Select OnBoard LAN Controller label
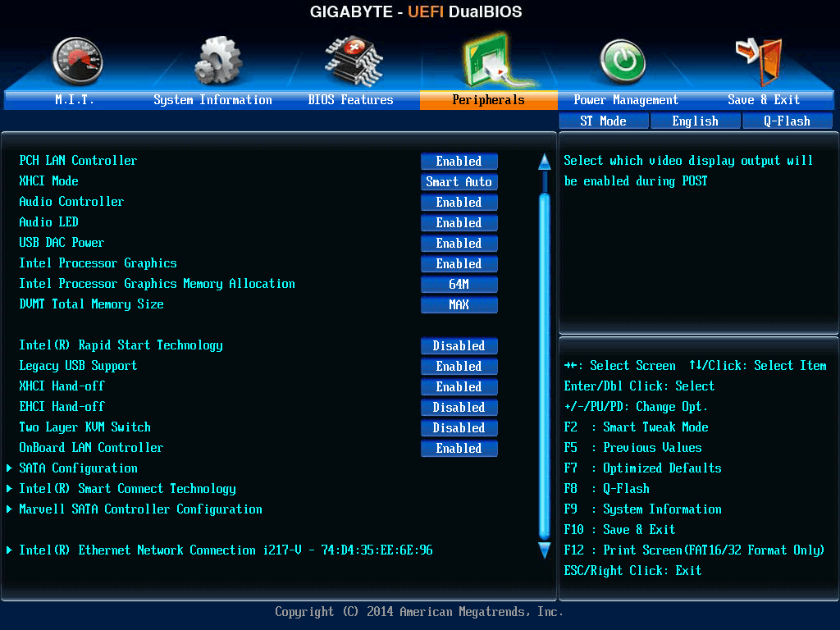Viewport: 840px width, 630px height. pyautogui.click(x=91, y=448)
